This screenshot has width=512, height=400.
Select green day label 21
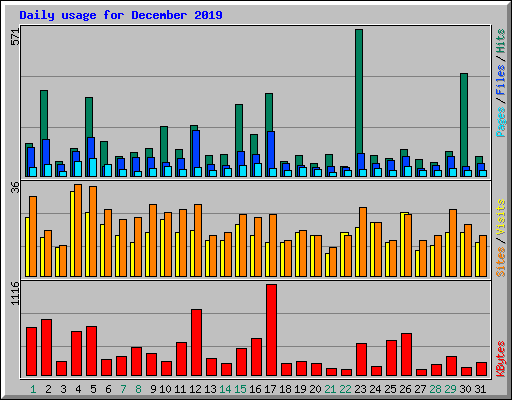330,389
